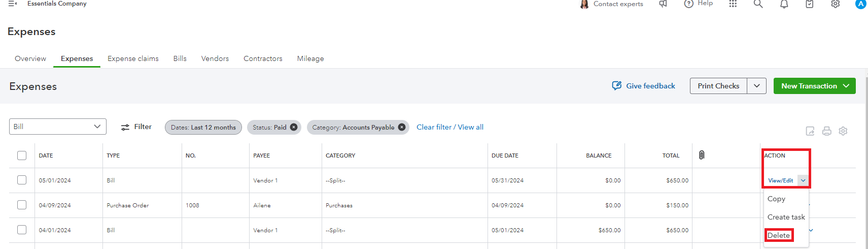The width and height of the screenshot is (868, 249).
Task: Click Clear filter / View all link
Action: (x=450, y=127)
